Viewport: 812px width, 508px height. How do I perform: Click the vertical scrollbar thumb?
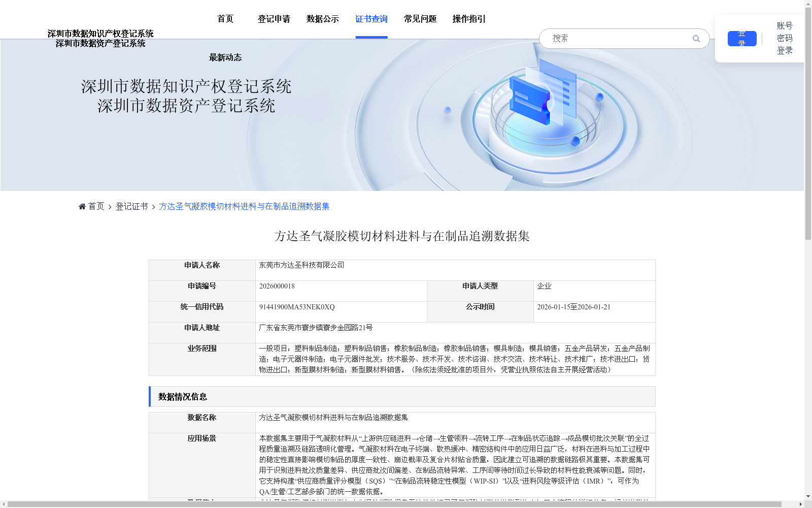tap(808, 123)
